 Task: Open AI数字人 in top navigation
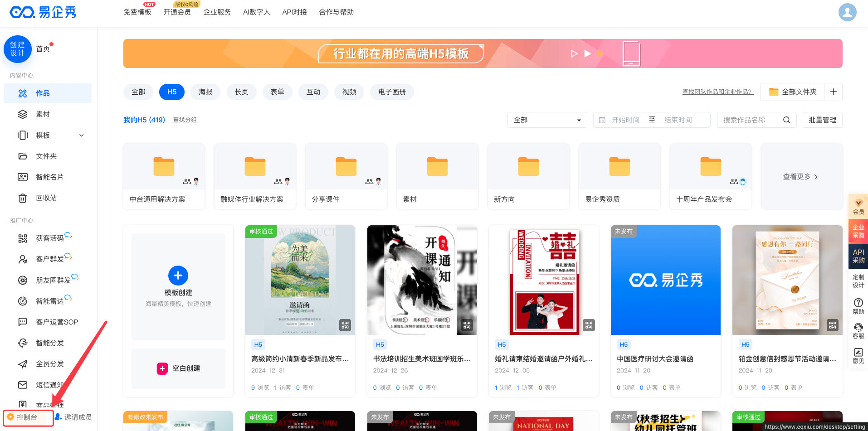coord(256,12)
